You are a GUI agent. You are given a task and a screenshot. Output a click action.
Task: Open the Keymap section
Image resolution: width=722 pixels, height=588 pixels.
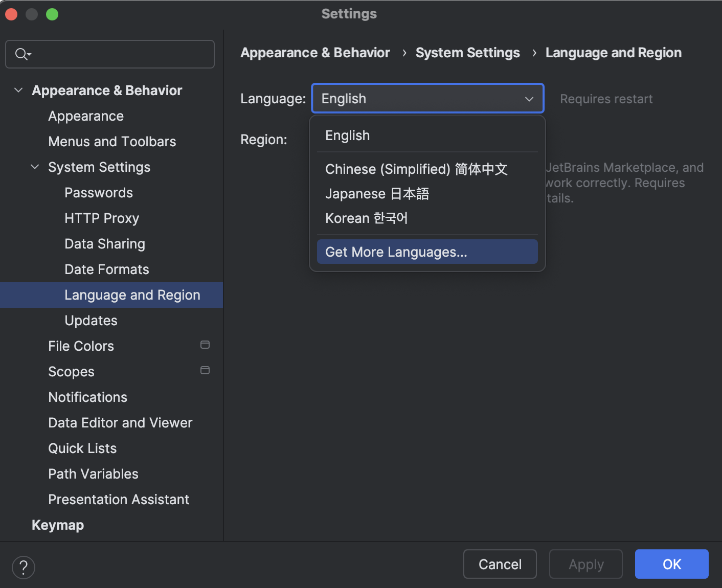[57, 525]
